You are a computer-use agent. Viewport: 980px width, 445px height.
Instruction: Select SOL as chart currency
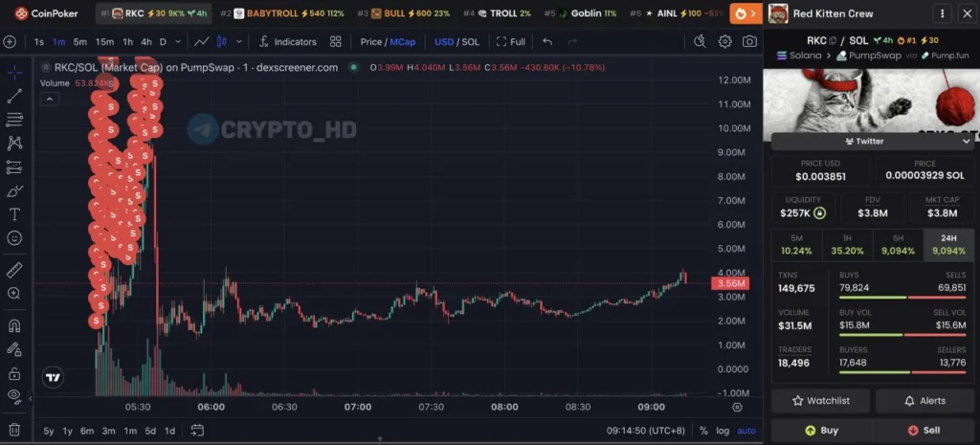pos(470,42)
